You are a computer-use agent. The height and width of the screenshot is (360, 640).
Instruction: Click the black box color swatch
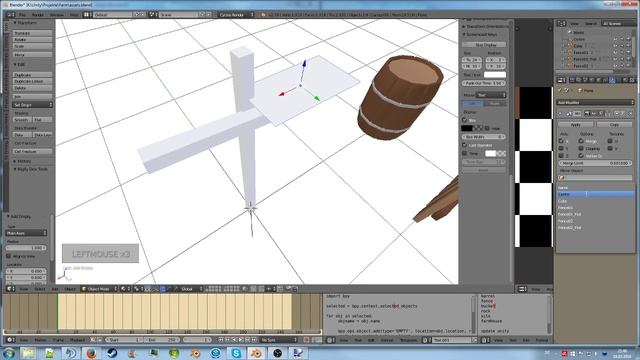(x=467, y=128)
